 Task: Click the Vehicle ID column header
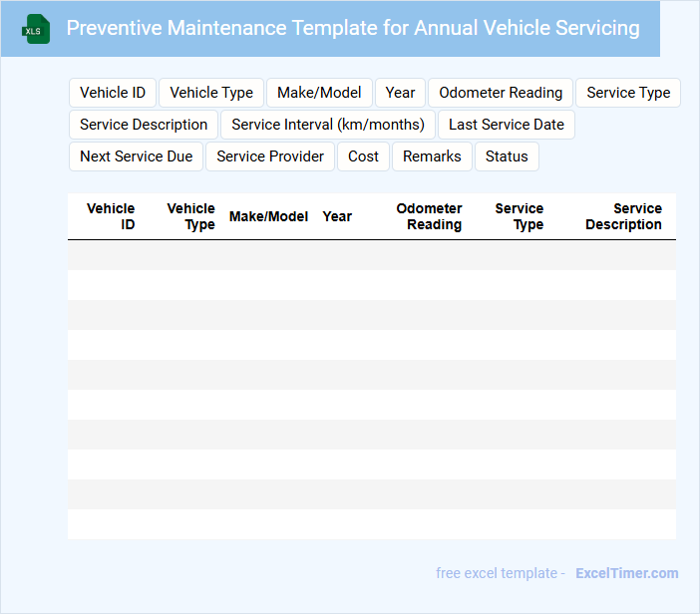pos(111,216)
